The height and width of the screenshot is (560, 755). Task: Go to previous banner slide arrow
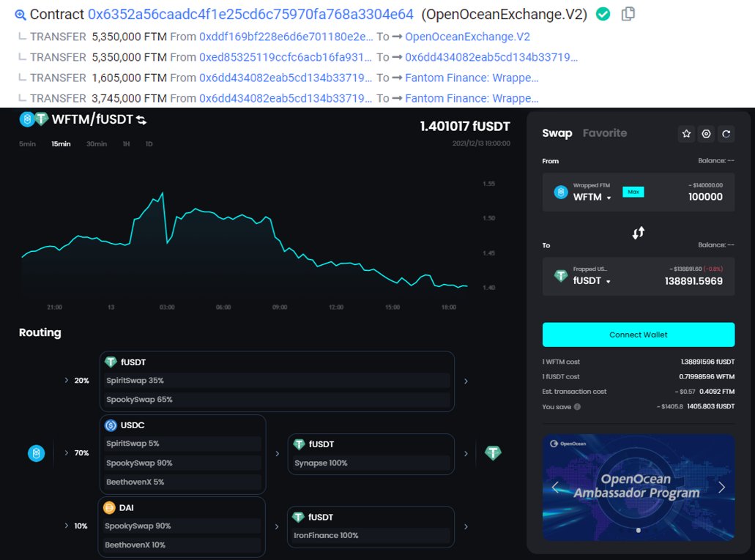point(555,488)
